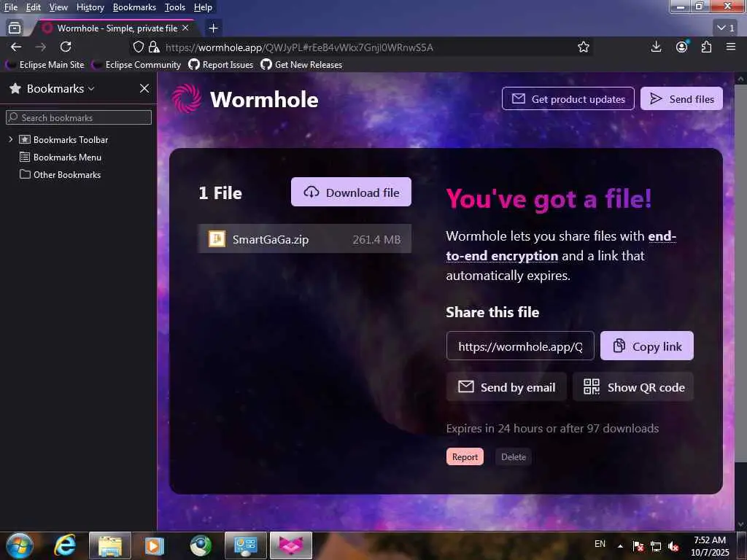Open Eclipse Main Site bookmark

tap(45, 65)
